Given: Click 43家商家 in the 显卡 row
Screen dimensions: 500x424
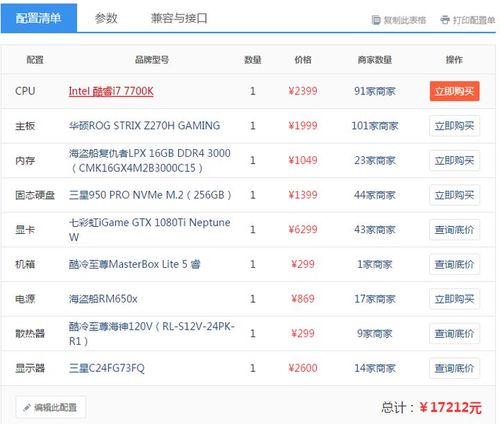Looking at the screenshot, I should pos(375,230).
